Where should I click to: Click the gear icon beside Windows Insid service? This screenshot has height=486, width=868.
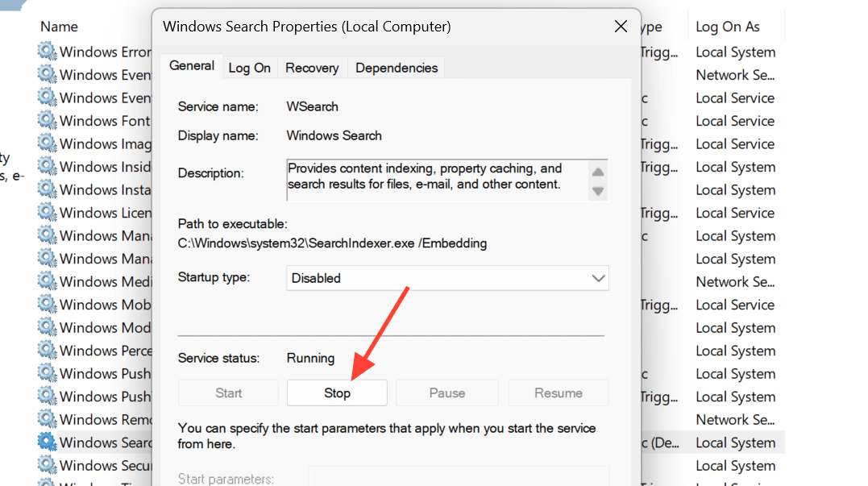coord(47,166)
